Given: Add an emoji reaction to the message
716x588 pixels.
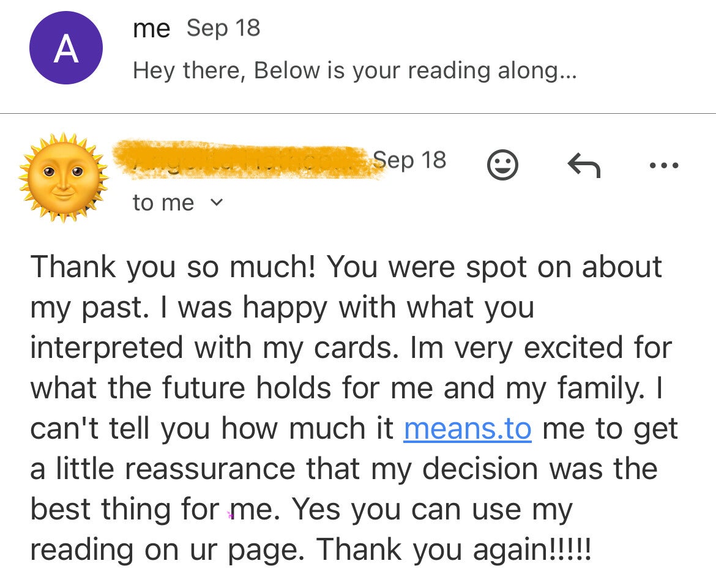Looking at the screenshot, I should (502, 165).
